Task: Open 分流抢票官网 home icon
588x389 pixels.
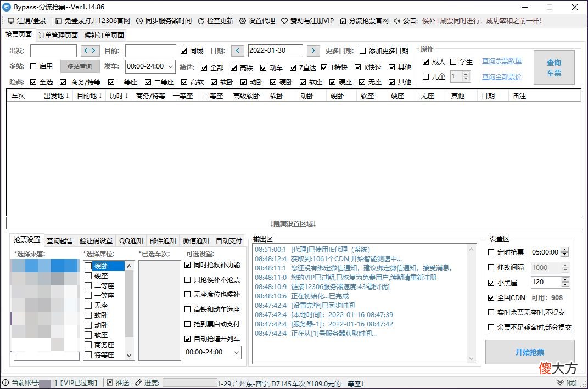Action: click(343, 21)
